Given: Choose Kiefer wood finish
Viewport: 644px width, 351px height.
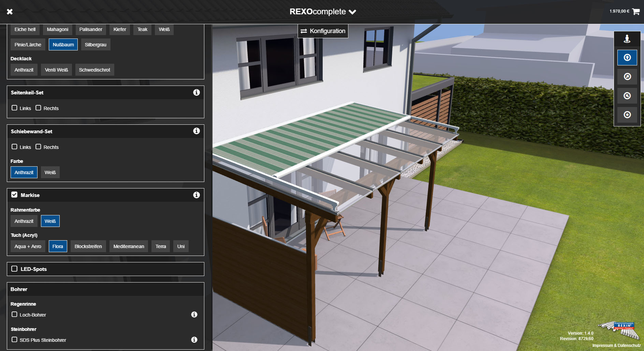Looking at the screenshot, I should tap(120, 29).
